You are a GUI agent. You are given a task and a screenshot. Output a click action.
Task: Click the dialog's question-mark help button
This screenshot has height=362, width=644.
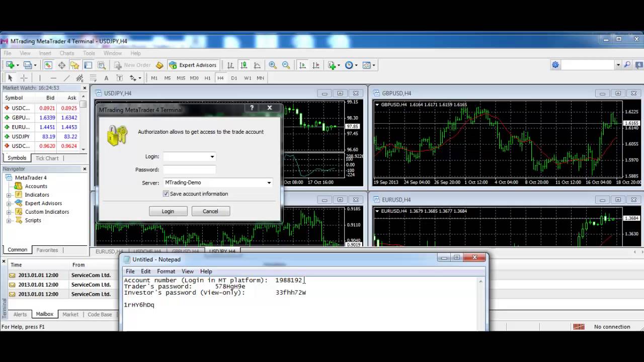click(252, 108)
